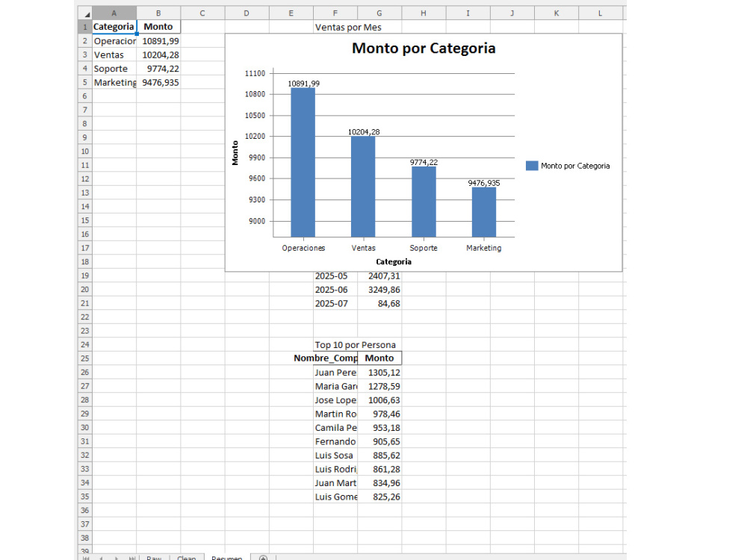747x560 pixels.
Task: Switch to the Clean sheet tab
Action: [186, 558]
